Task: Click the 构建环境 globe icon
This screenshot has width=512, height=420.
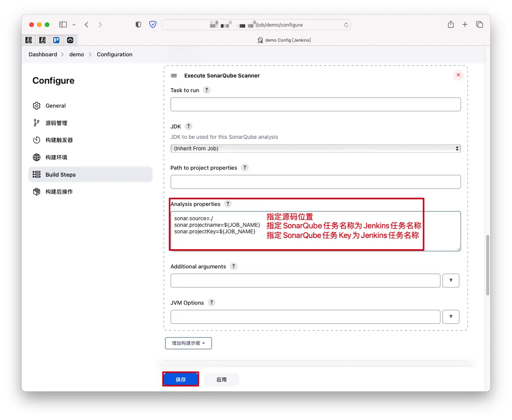Action: point(37,157)
